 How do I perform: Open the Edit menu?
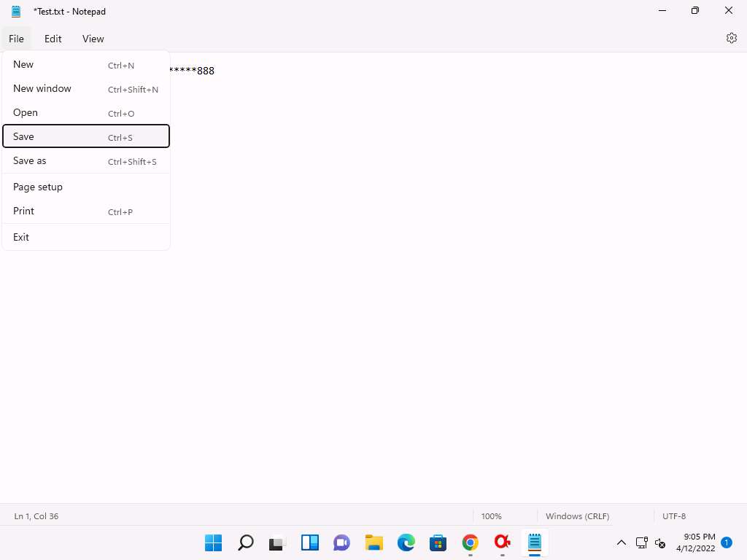(53, 39)
